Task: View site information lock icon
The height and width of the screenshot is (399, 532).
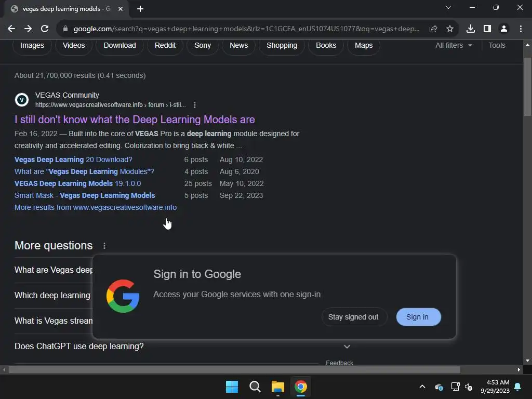Action: (65, 29)
